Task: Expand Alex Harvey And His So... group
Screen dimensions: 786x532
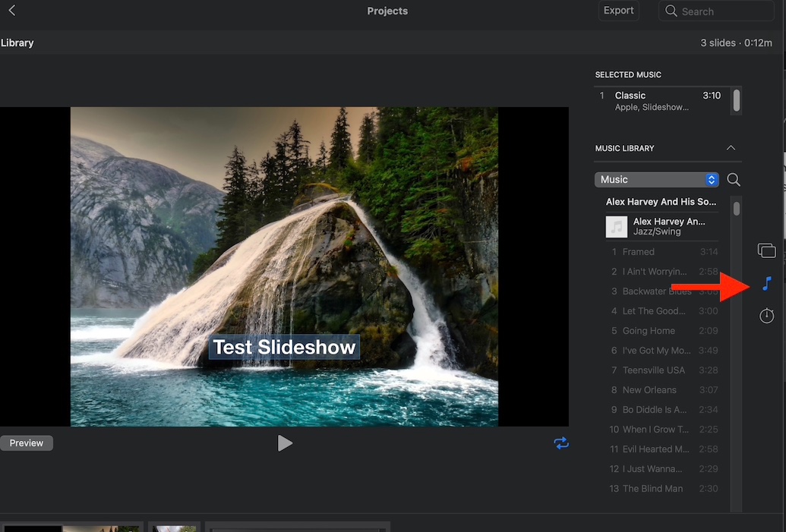Action: tap(661, 201)
